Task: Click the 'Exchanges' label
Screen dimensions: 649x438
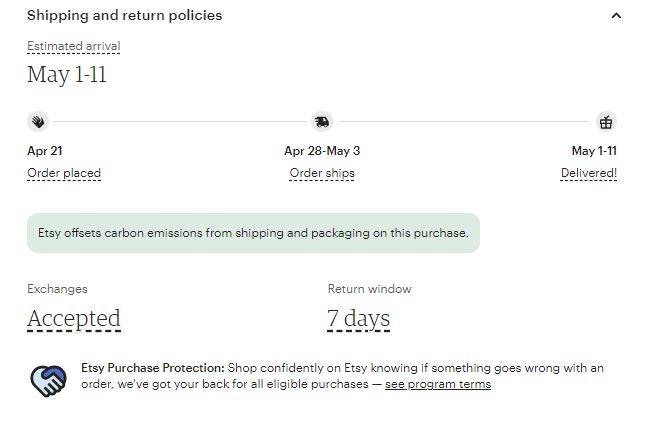Action: 58,289
